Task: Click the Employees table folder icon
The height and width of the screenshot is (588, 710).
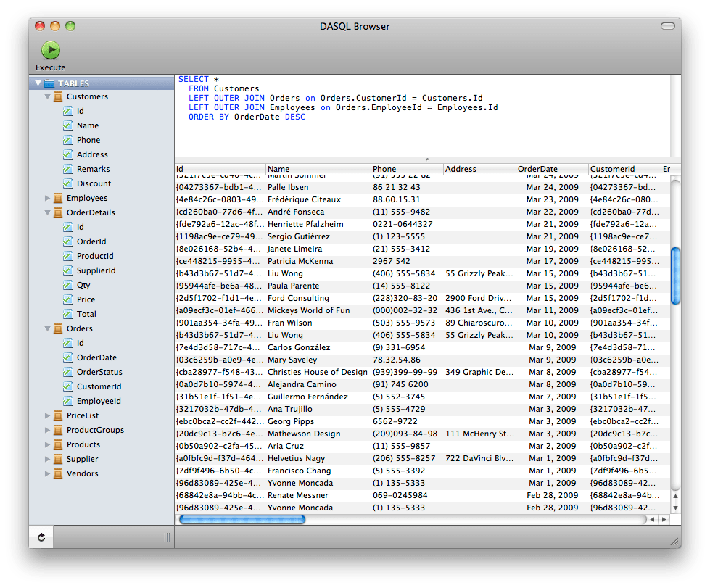Action: pyautogui.click(x=57, y=198)
